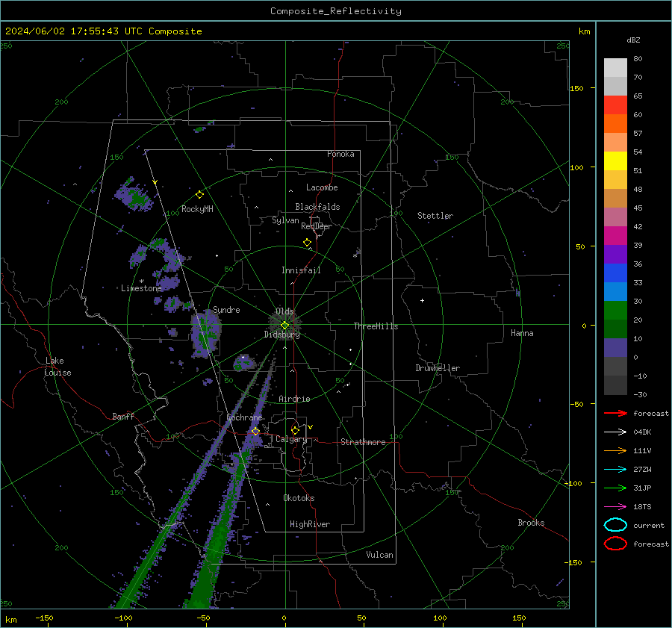Click the Lacombe town label
The width and height of the screenshot is (672, 628).
[x=322, y=187]
